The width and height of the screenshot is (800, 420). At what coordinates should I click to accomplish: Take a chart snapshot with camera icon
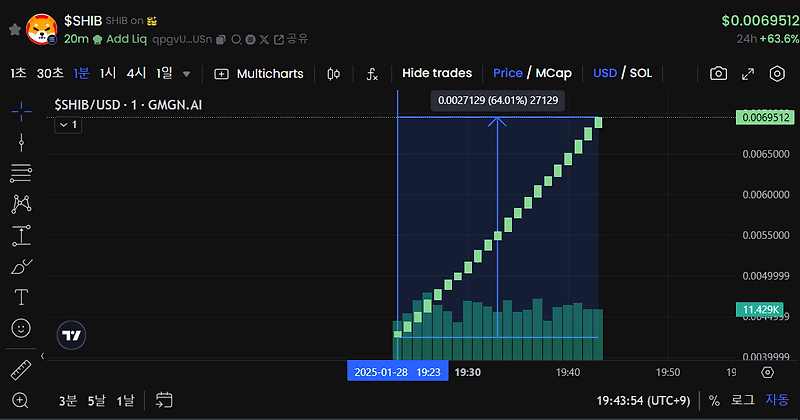(718, 73)
